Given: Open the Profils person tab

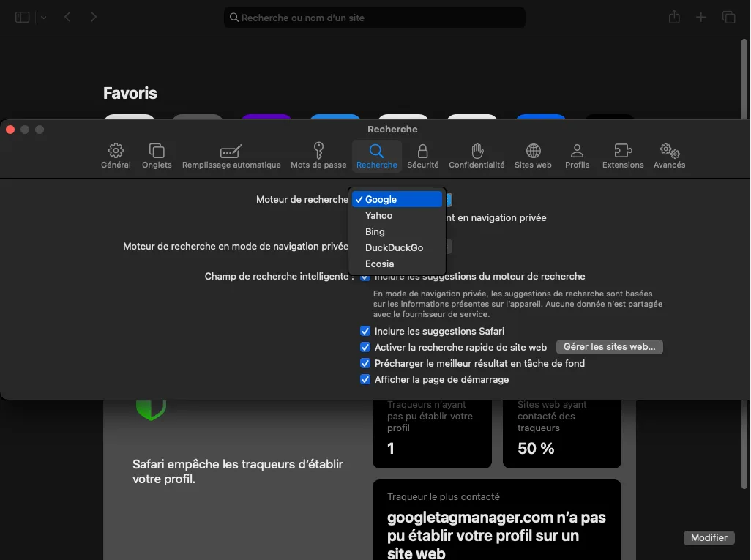Looking at the screenshot, I should [577, 156].
